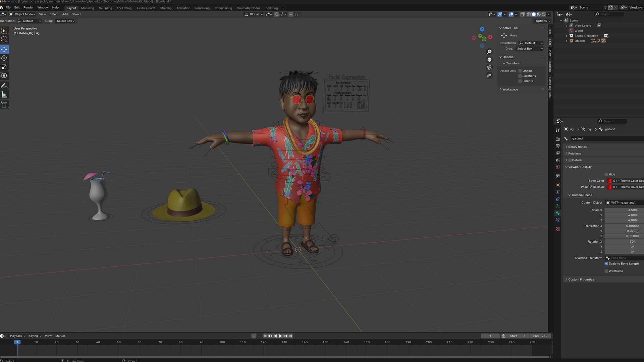
Task: Expand the Bendy Bones panel
Action: coord(577,147)
